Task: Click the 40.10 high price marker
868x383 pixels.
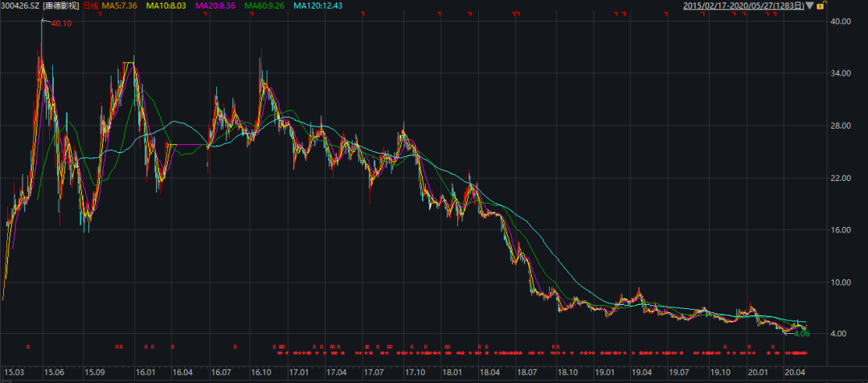Action: 60,23
